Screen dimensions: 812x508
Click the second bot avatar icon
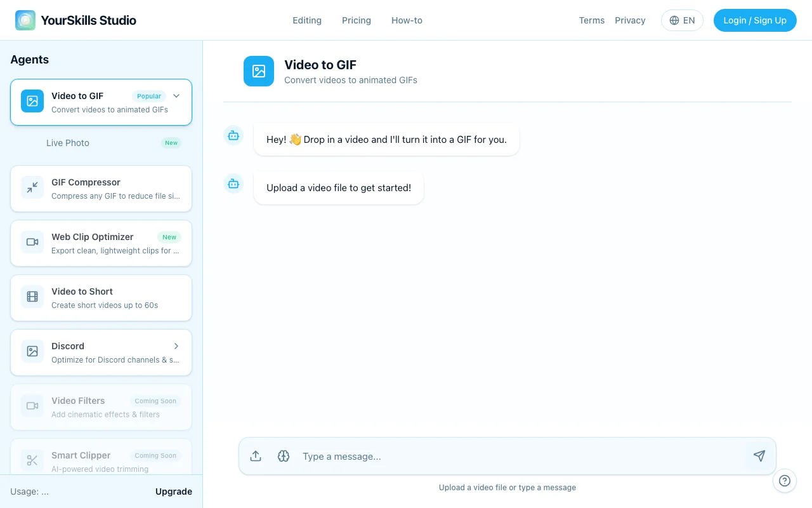[x=233, y=184]
